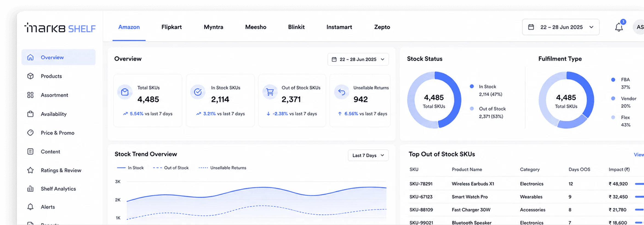Click calendar icon in header date picker
This screenshot has width=644, height=225.
tap(531, 27)
